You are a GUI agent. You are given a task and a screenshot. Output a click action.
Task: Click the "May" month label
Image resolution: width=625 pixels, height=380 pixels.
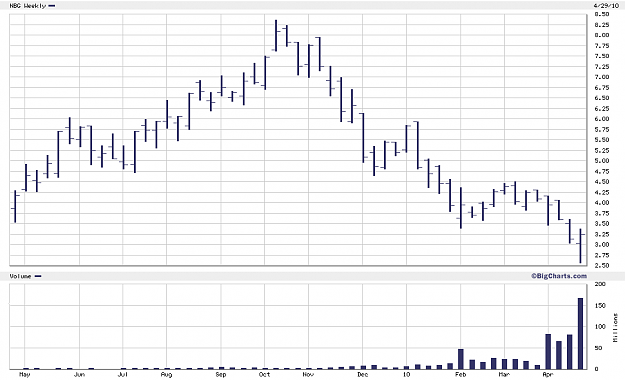25,375
